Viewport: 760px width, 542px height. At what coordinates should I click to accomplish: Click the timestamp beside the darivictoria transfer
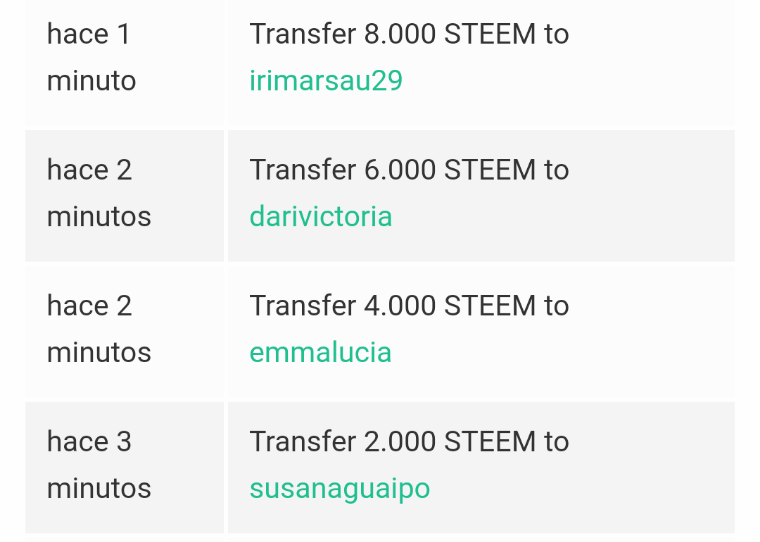click(99, 193)
